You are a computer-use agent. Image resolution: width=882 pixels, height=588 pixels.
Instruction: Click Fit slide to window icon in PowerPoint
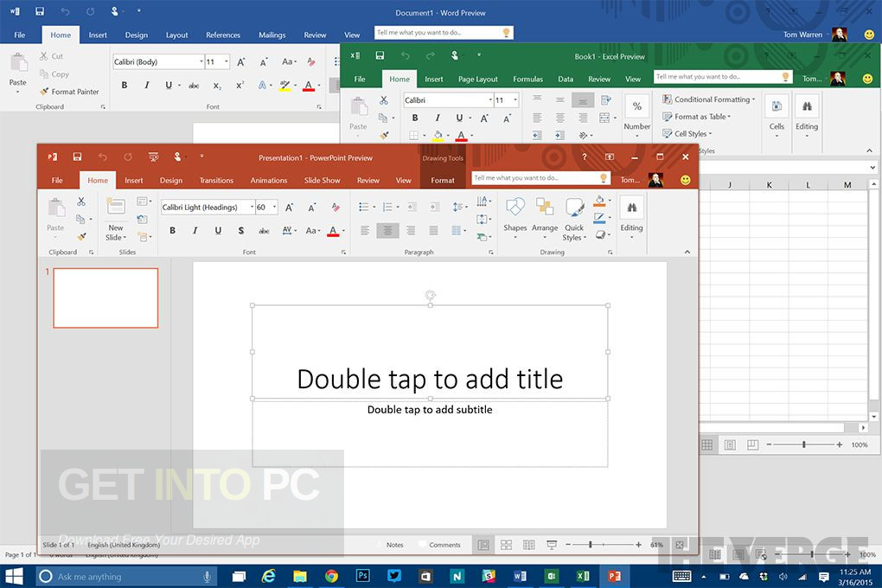680,545
